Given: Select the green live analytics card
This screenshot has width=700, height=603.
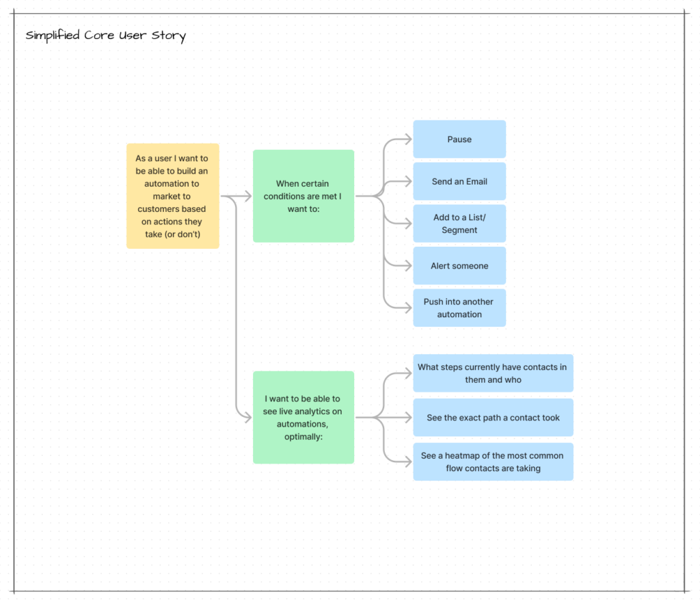Looking at the screenshot, I should point(304,417).
